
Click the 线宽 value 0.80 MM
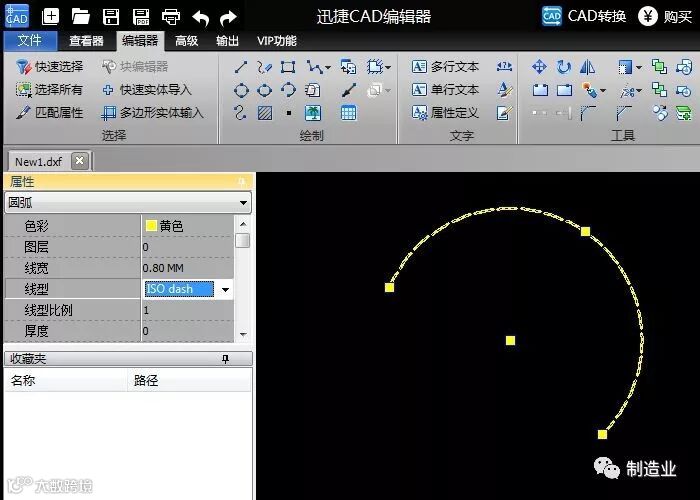tap(188, 268)
